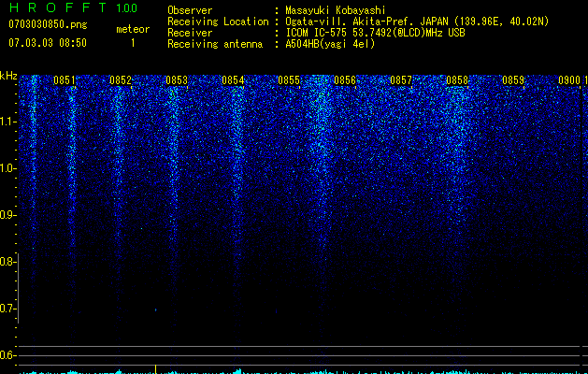Click the 1.1 kHz axis tick label
The image size is (588, 374).
(x=7, y=122)
